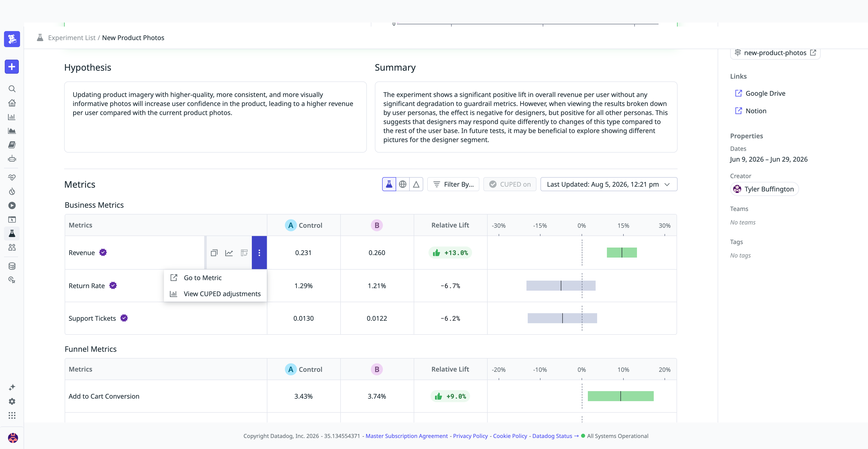Click the Add to Cart Conversion metric name
Image resolution: width=868 pixels, height=449 pixels.
(x=104, y=396)
